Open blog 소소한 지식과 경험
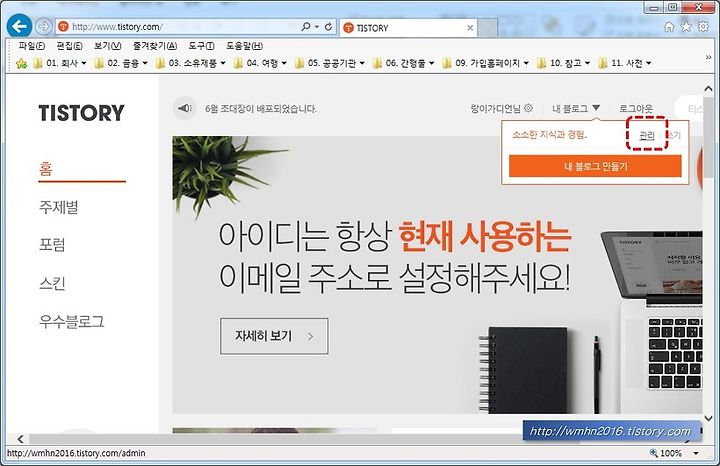This screenshot has width=720, height=466. [550, 135]
